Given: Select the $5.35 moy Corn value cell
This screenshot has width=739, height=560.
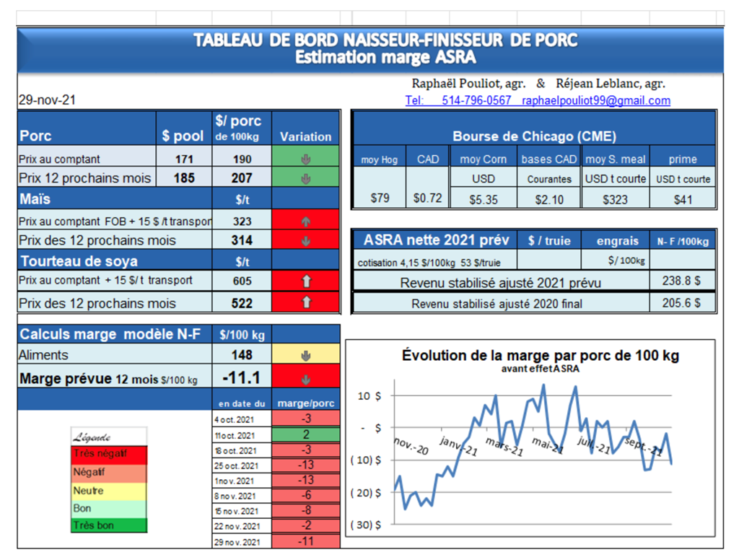Looking at the screenshot, I should click(483, 199).
